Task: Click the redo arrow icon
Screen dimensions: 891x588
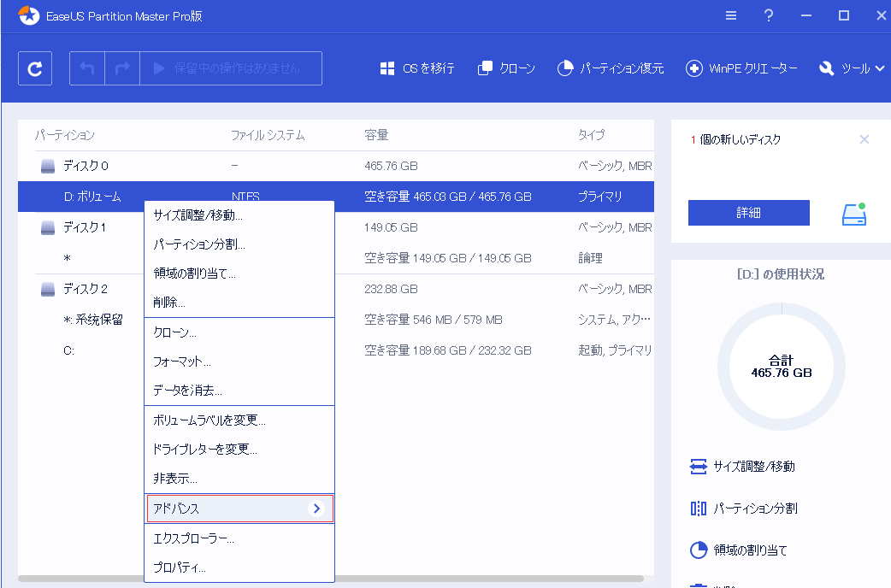Action: click(x=121, y=68)
